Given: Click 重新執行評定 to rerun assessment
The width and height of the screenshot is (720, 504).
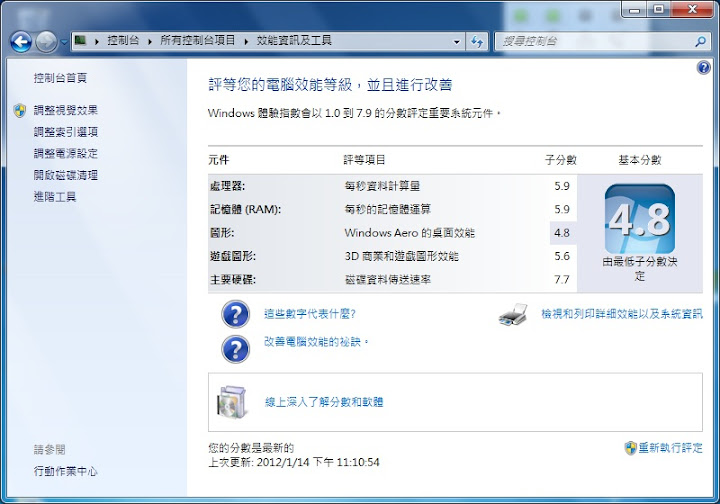Looking at the screenshot, I should coord(670,448).
